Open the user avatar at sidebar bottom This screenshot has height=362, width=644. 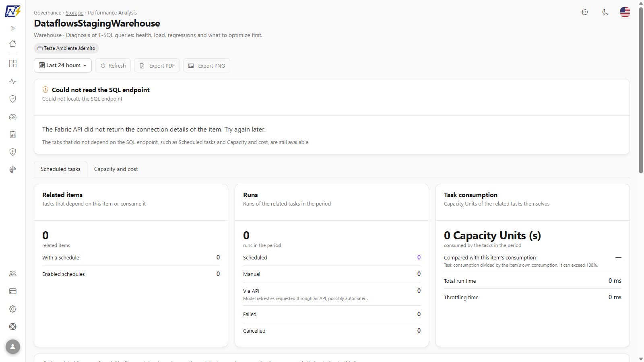pos(13,347)
